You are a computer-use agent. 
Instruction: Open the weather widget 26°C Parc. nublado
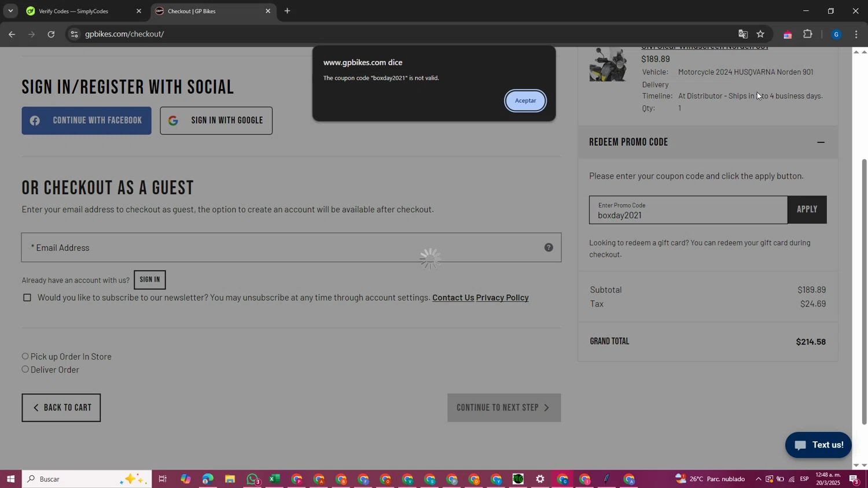coord(709,479)
